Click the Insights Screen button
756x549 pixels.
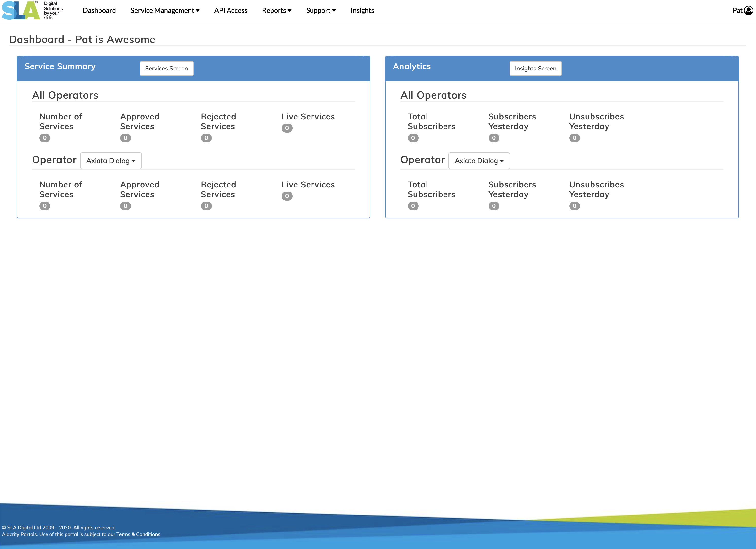pyautogui.click(x=535, y=68)
